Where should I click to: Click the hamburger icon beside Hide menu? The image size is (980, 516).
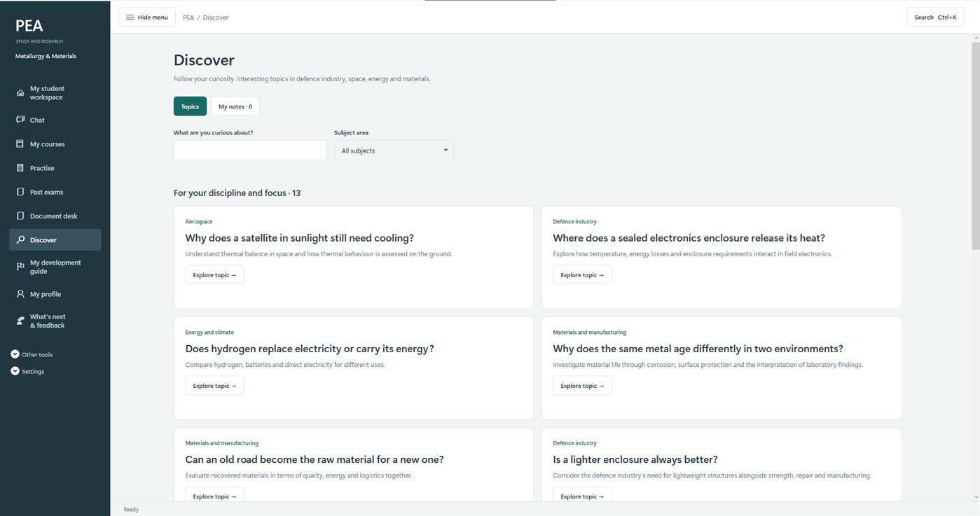click(130, 18)
